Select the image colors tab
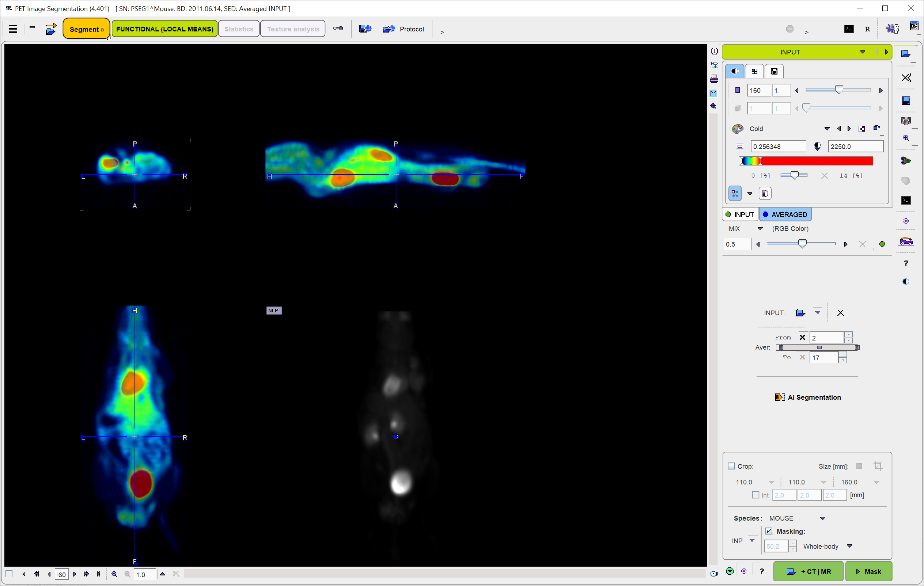This screenshot has height=586, width=924. pos(734,71)
